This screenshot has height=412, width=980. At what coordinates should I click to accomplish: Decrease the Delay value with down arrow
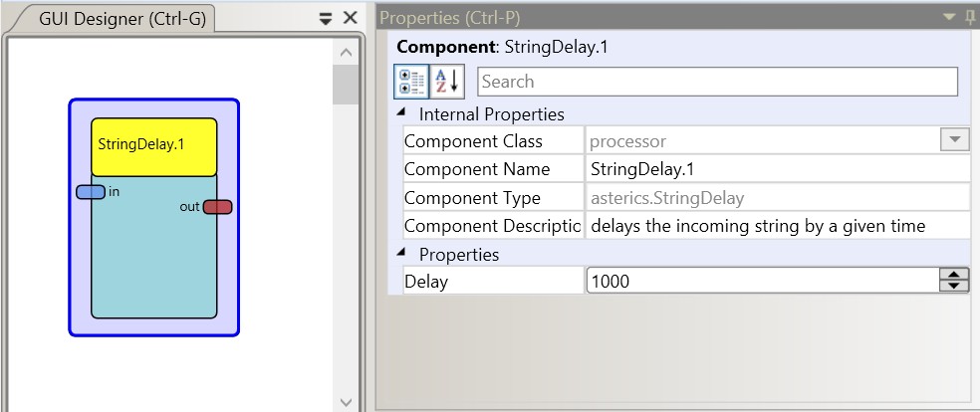[x=954, y=287]
